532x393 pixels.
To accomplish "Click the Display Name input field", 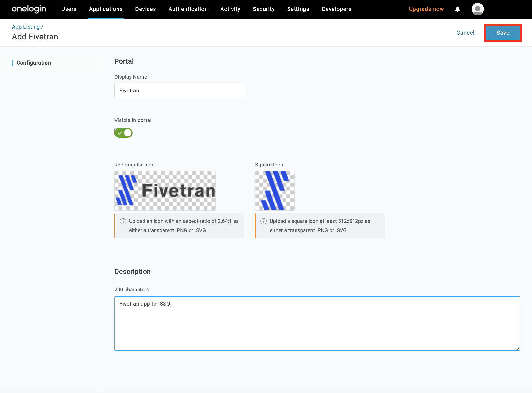I will click(179, 90).
